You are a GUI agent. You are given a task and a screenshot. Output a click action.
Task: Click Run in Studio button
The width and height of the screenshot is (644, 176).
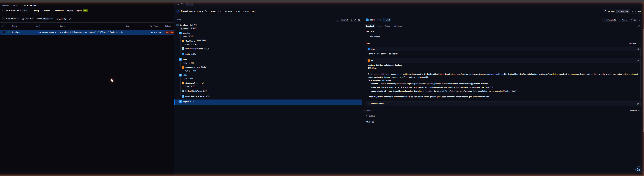coord(610,20)
